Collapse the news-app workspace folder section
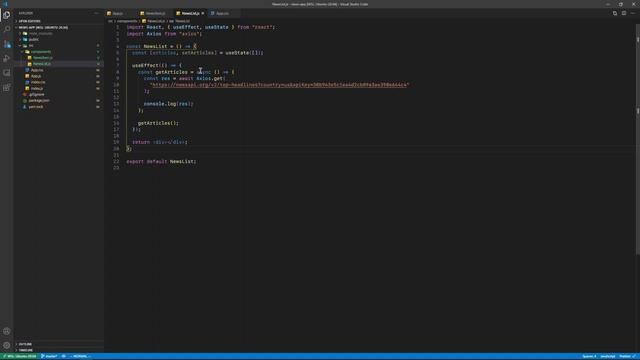This screenshot has height=360, width=640. (x=43, y=27)
